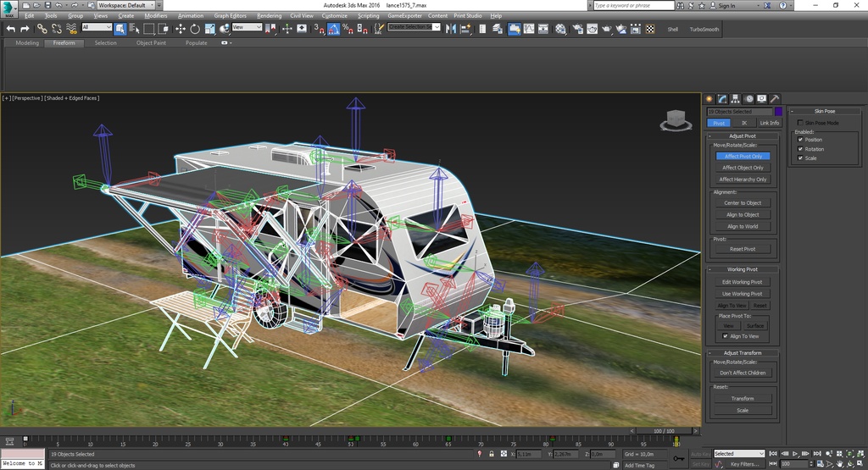Enable the Skin Pose Mode checkbox
868x470 pixels.
click(800, 123)
